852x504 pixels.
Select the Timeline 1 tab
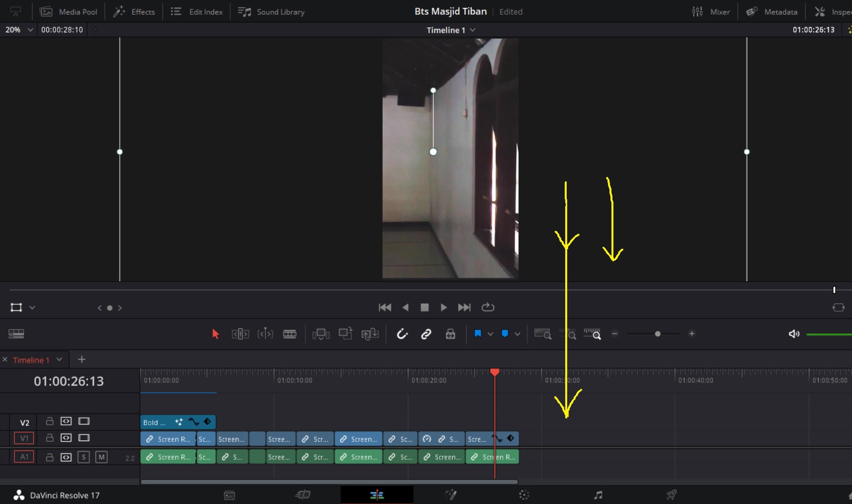[31, 360]
